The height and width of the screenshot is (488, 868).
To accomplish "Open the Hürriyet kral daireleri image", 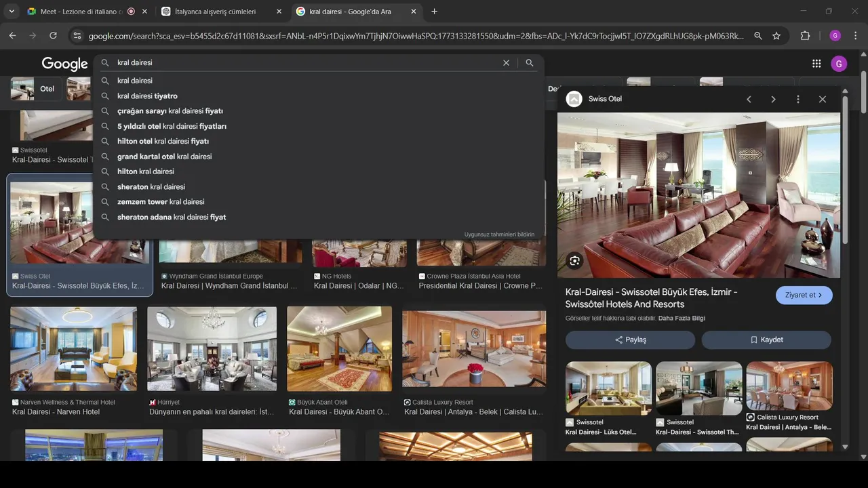I will (212, 349).
